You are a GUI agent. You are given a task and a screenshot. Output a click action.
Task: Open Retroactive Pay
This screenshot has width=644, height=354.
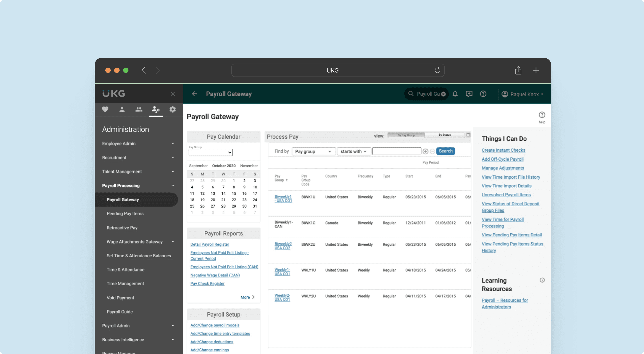coord(122,228)
